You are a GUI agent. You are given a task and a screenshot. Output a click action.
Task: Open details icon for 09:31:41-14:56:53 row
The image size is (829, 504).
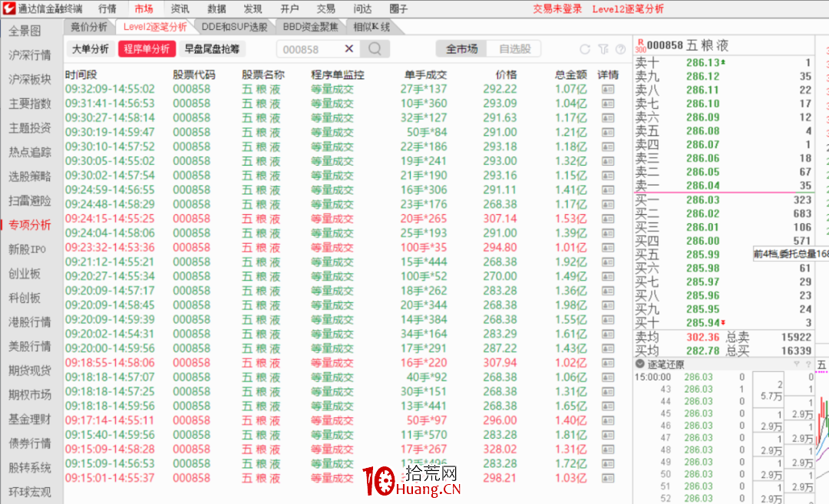pyautogui.click(x=608, y=104)
